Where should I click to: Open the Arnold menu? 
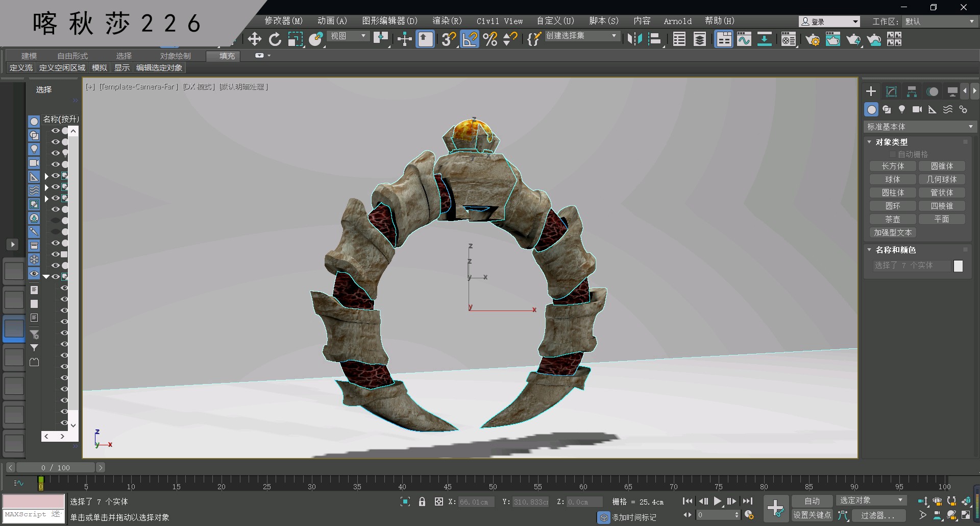click(678, 21)
